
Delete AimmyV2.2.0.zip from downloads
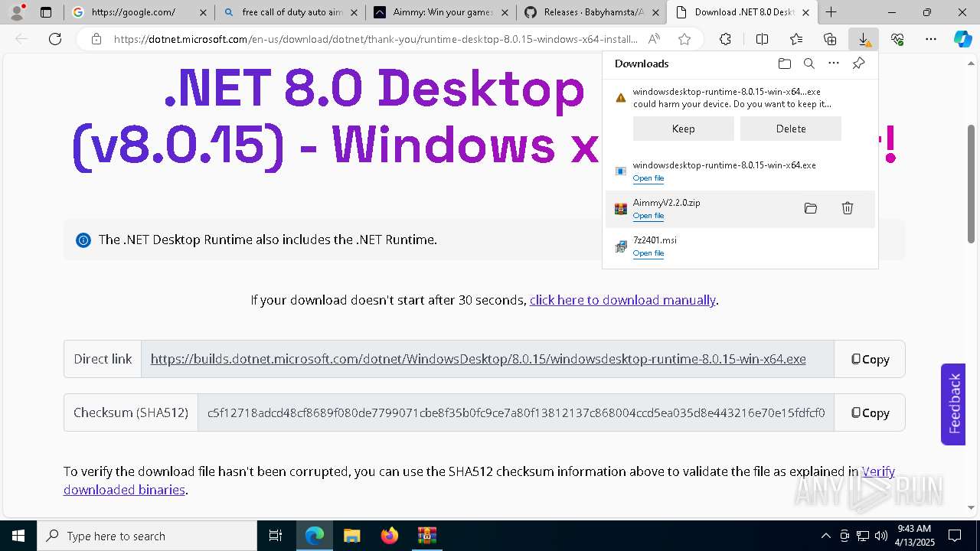tap(848, 208)
